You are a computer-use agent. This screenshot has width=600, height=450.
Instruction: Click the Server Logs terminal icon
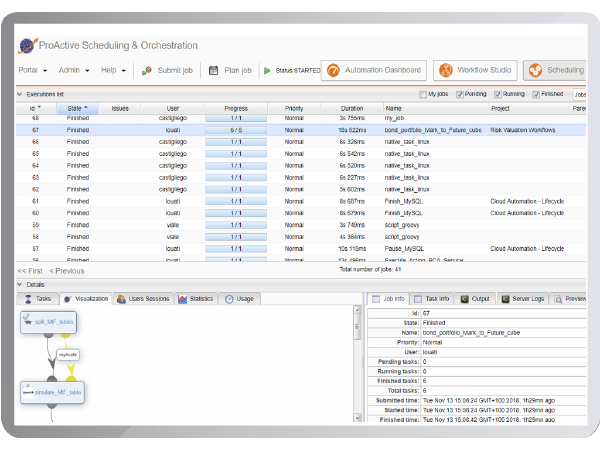click(x=505, y=299)
